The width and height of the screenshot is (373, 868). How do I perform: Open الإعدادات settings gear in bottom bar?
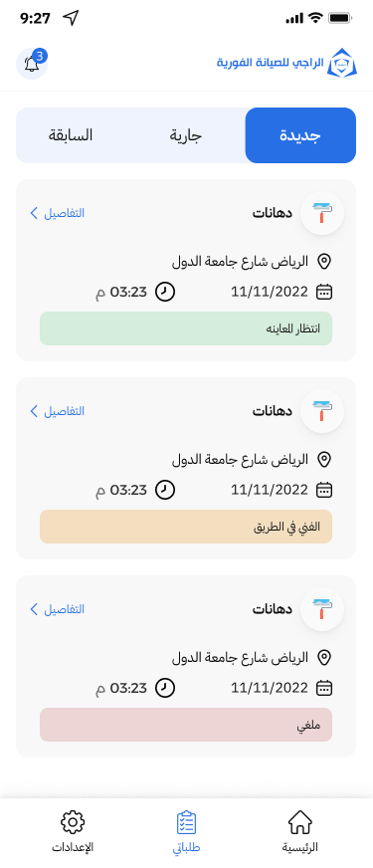(73, 831)
